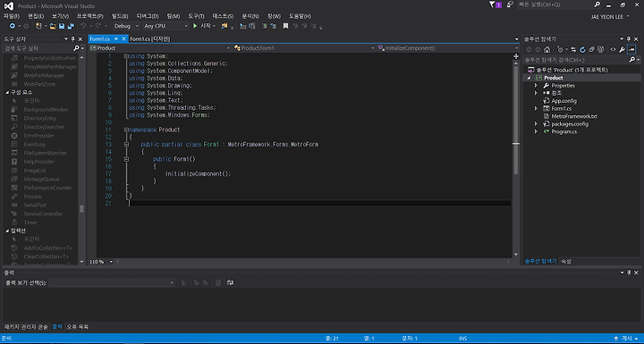Open the 110 % zoom dropdown
Viewport: 644px width, 344px height.
tap(101, 262)
